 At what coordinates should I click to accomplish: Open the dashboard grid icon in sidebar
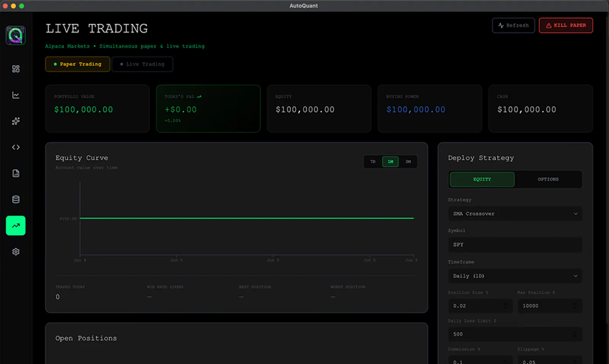(16, 69)
